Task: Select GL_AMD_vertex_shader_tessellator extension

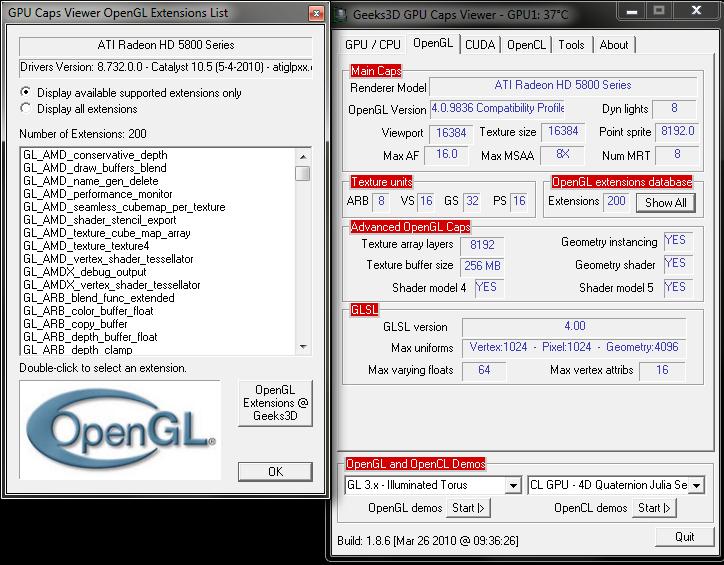Action: tap(109, 258)
